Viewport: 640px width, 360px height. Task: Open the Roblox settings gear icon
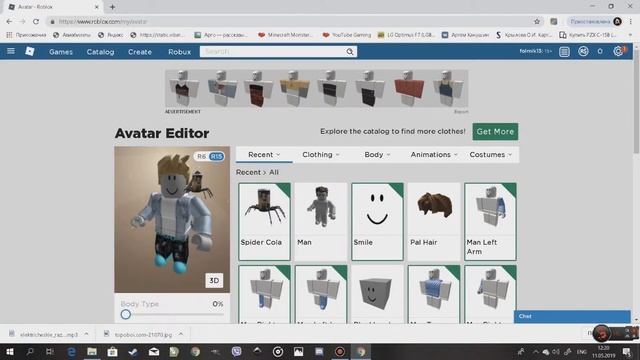point(618,51)
